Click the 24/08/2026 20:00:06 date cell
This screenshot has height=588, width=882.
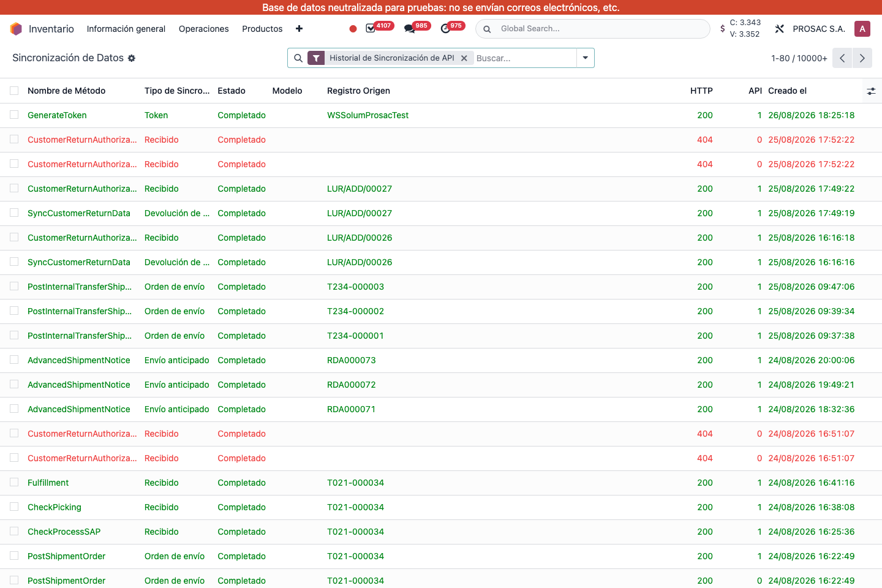point(811,360)
